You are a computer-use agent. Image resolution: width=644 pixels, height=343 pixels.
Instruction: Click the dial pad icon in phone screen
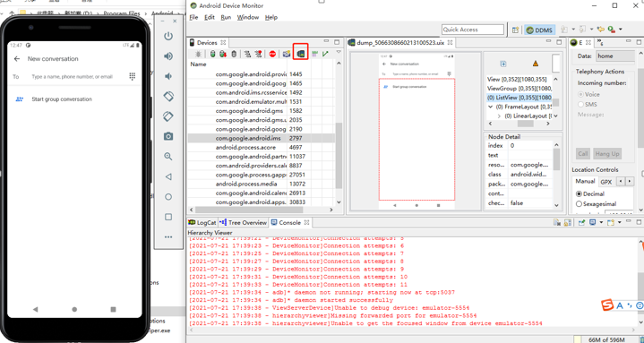[133, 76]
